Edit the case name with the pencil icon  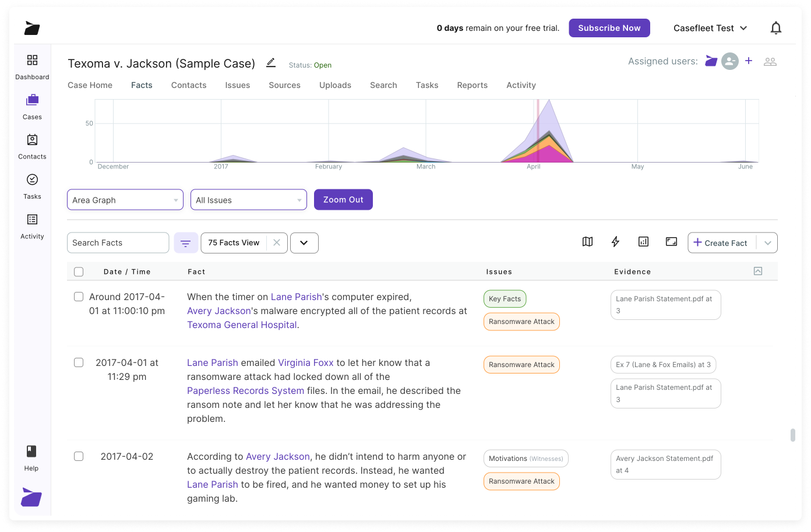click(270, 64)
